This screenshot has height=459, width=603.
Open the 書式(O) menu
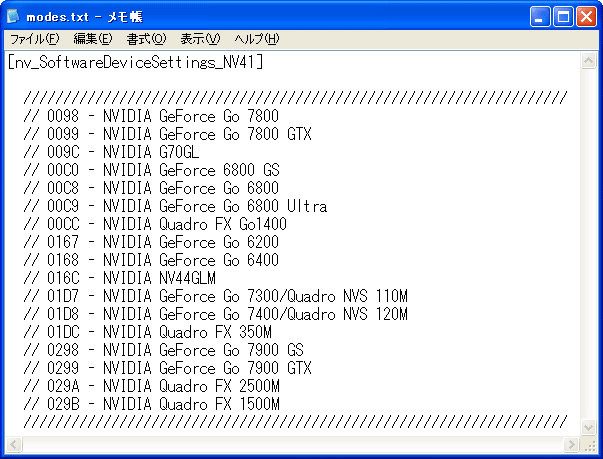[146, 39]
